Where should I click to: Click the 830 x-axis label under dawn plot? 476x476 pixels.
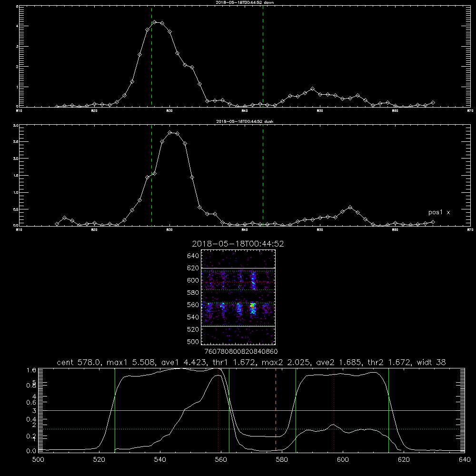pyautogui.click(x=170, y=111)
